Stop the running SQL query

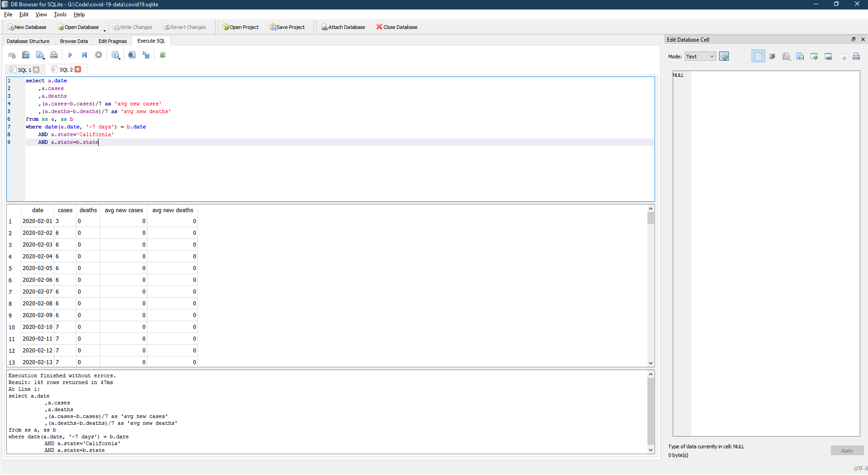point(99,55)
